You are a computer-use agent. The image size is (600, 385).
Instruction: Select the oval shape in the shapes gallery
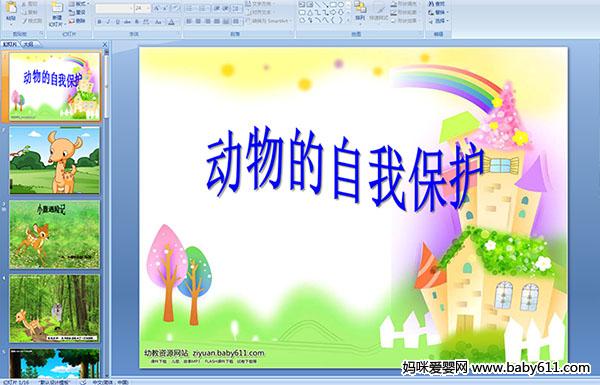point(341,4)
